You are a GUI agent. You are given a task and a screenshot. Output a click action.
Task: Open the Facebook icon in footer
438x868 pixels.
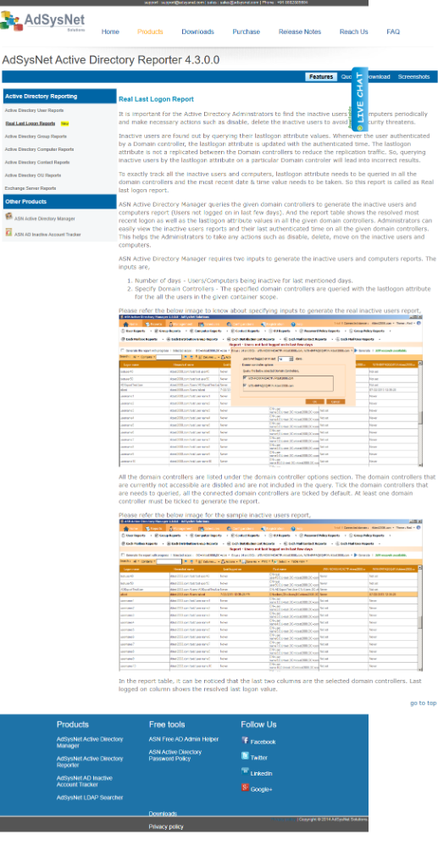click(245, 740)
